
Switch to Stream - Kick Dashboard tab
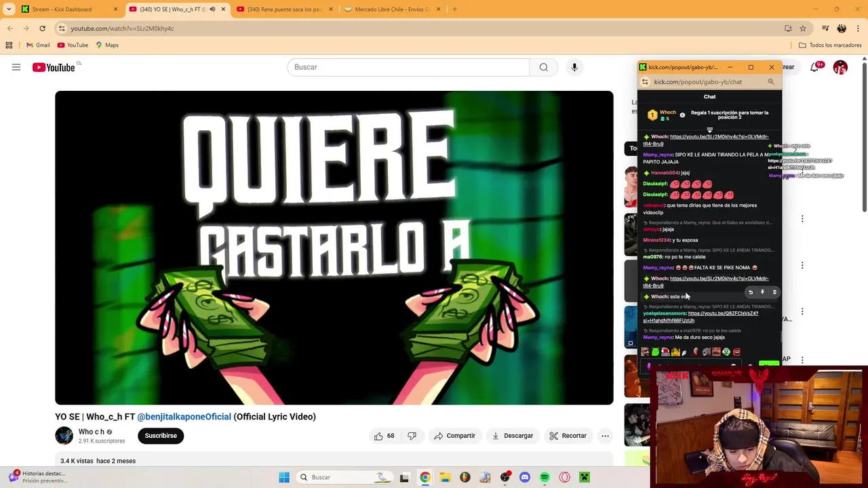coord(69,9)
